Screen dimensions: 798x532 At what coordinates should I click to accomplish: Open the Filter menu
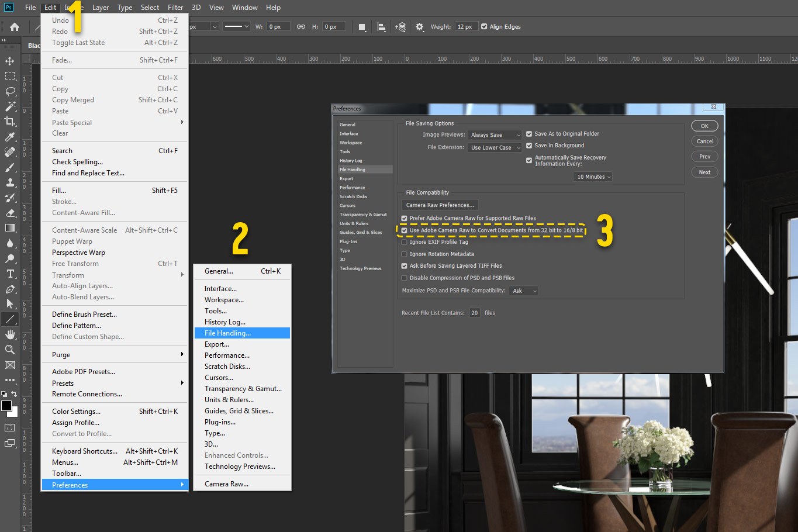[175, 7]
